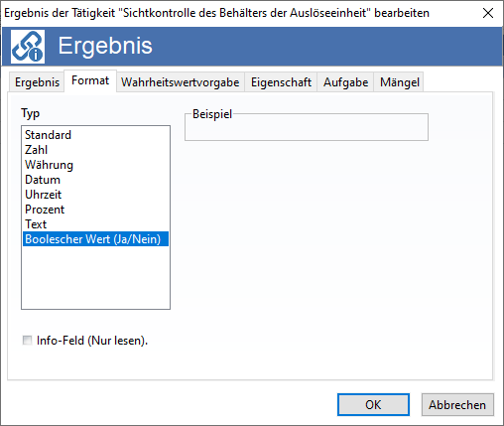Select the Format tab
504x426 pixels.
90,80
